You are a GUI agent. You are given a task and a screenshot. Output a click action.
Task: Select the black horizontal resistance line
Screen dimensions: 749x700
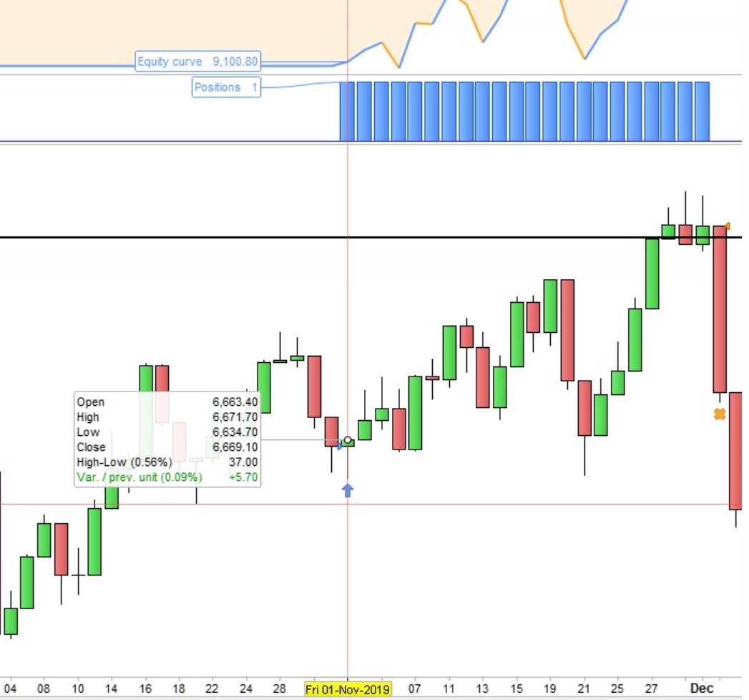click(371, 237)
